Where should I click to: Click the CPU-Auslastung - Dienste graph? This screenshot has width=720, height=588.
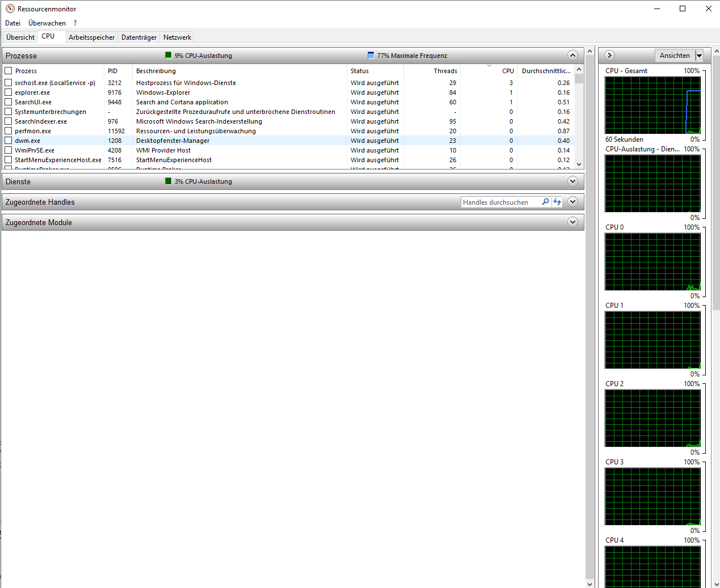pyautogui.click(x=653, y=183)
